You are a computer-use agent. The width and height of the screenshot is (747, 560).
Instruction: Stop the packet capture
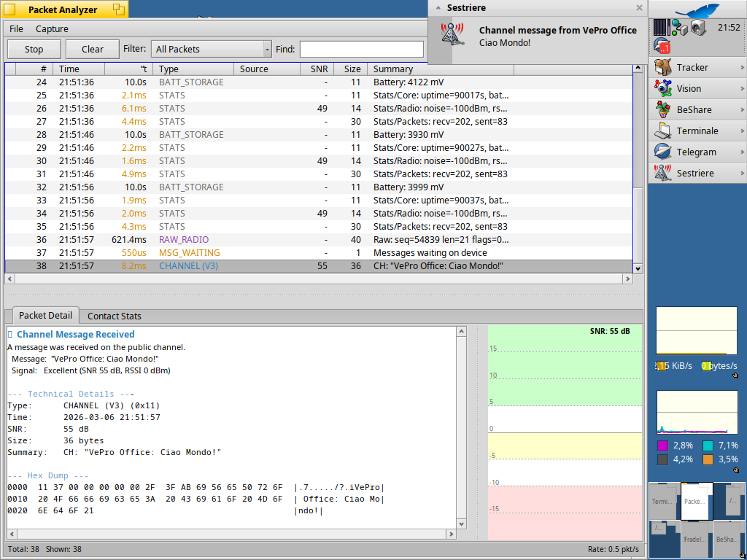pos(34,49)
